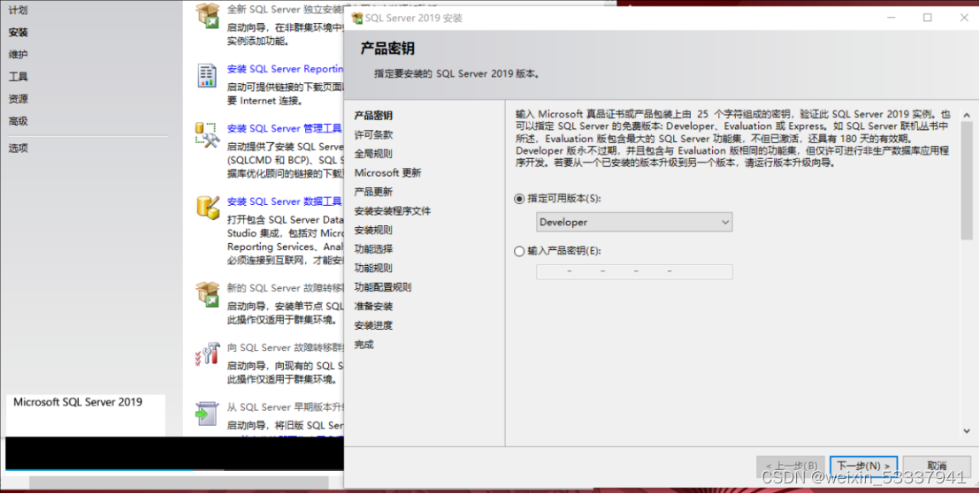Click the 安装安装程序文件 wizard step

coord(393,211)
